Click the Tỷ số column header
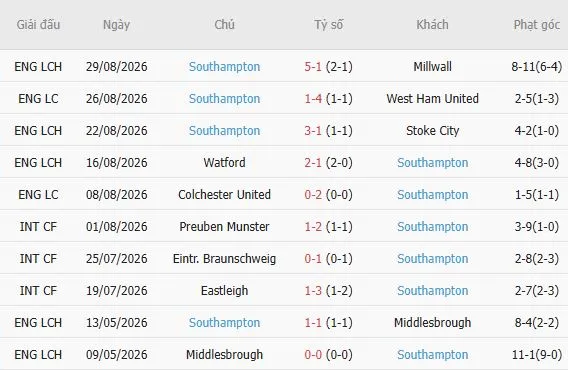 click(328, 25)
